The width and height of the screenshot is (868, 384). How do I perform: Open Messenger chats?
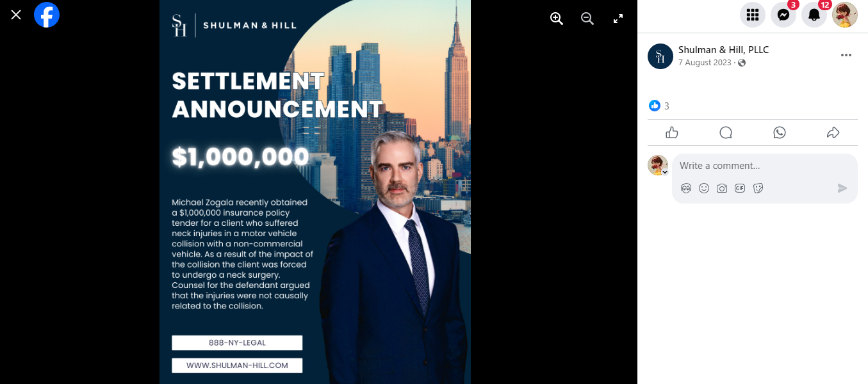[783, 15]
